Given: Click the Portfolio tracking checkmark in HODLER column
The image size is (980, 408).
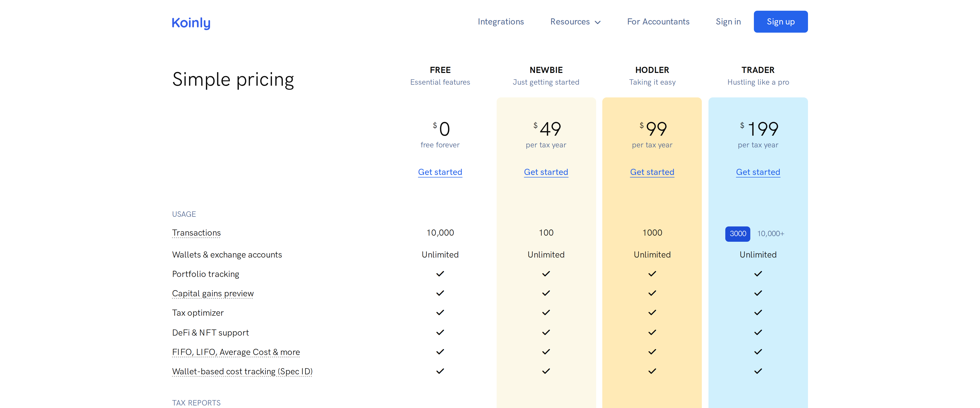Looking at the screenshot, I should [652, 274].
